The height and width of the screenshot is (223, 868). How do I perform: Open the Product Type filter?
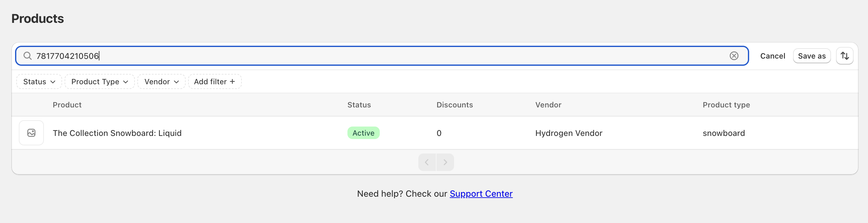tap(99, 82)
